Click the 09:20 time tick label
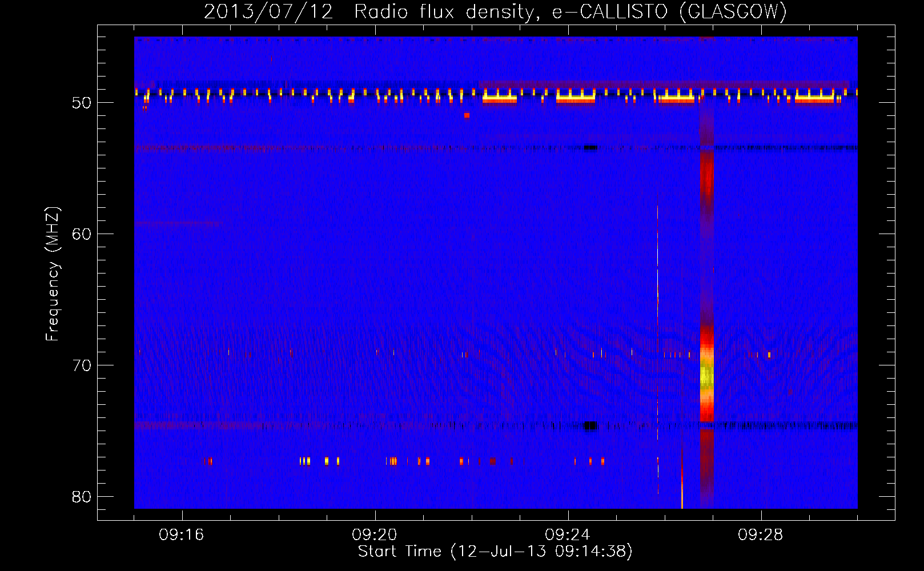 (x=375, y=535)
